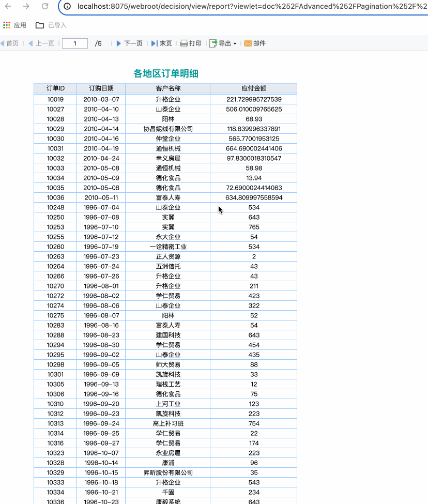Click the 应付金额 column header
This screenshot has width=428, height=504.
253,88
